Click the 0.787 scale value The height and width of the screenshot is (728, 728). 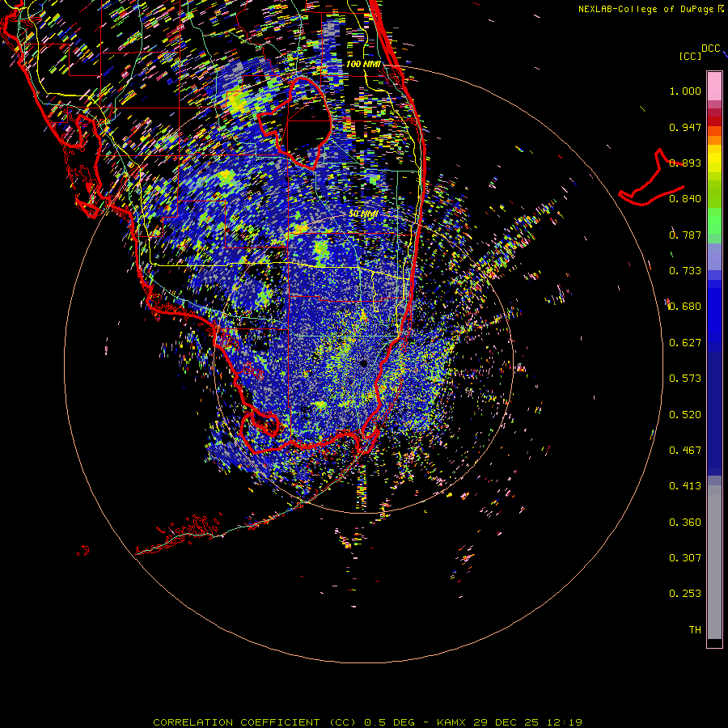[685, 235]
